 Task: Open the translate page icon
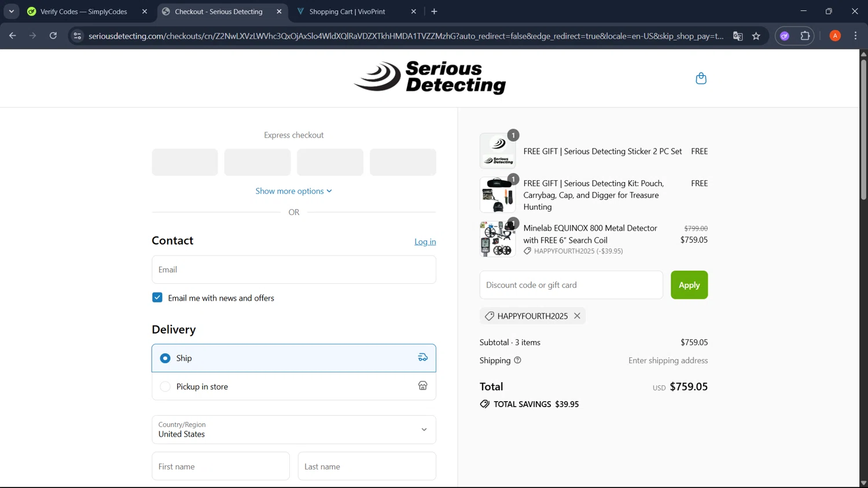coord(738,36)
